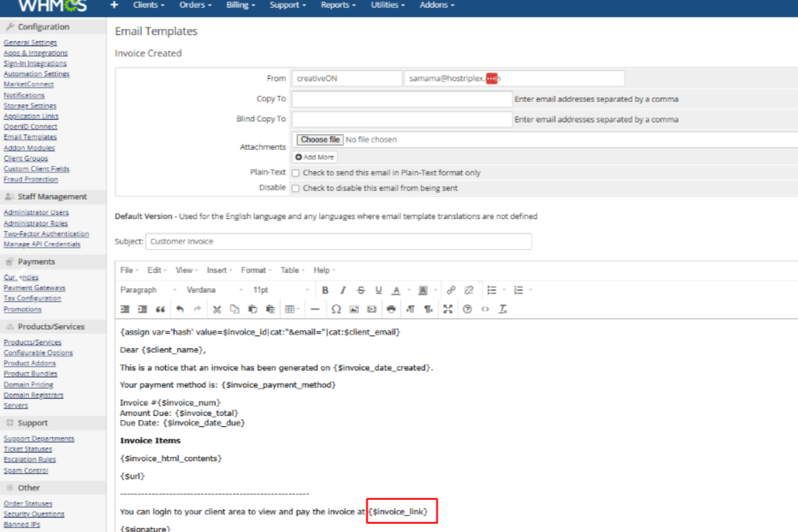Open the text color picker arrow

click(x=409, y=290)
